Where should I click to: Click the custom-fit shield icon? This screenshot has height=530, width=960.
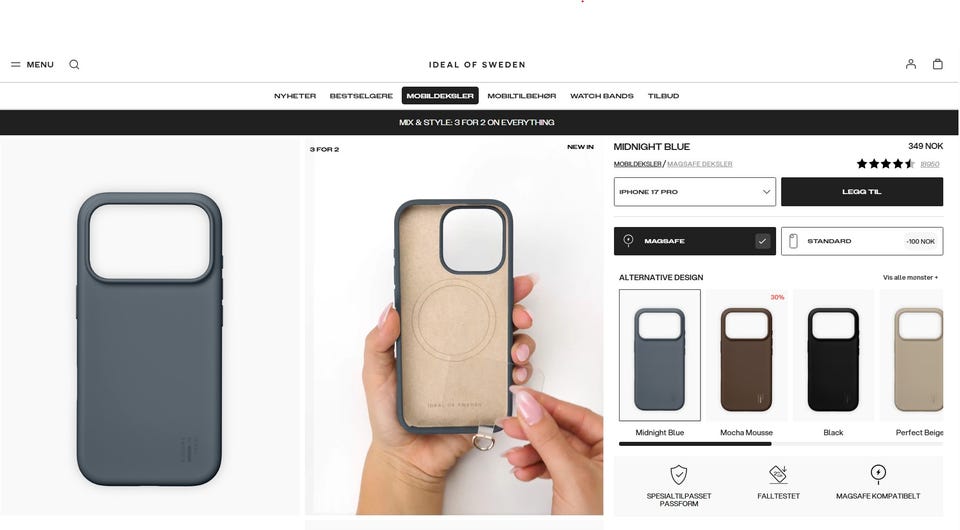tap(678, 474)
